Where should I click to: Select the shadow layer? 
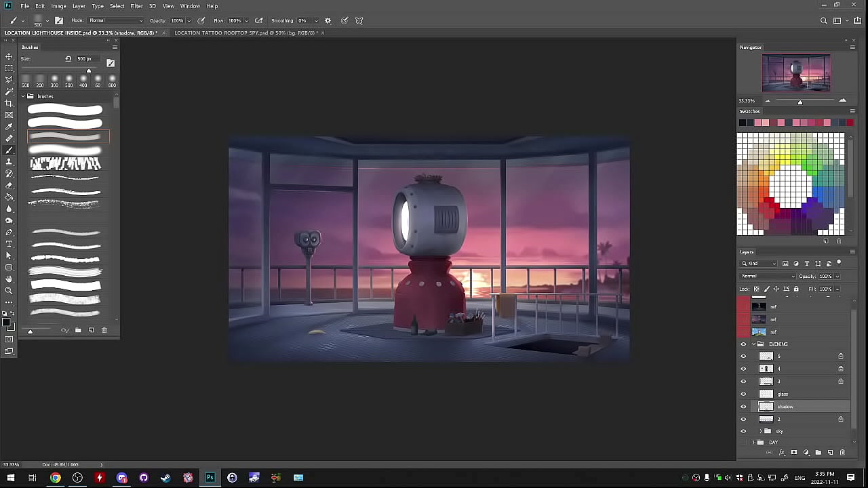coord(793,407)
